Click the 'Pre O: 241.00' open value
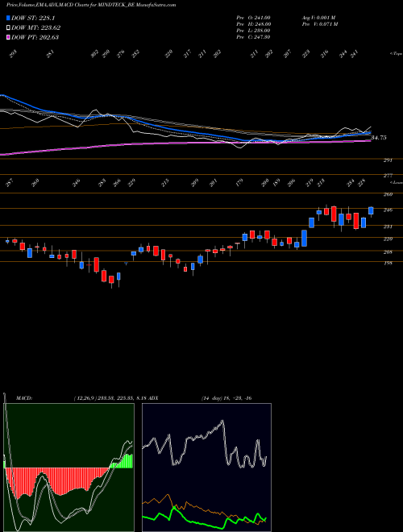The width and height of the screenshot is (403, 532). 253,18
